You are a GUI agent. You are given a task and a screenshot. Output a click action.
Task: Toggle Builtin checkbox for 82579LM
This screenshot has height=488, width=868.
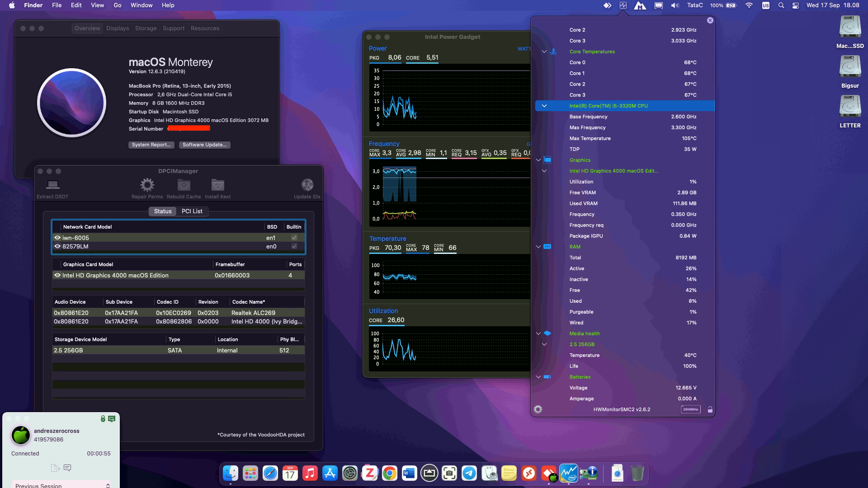coord(294,246)
